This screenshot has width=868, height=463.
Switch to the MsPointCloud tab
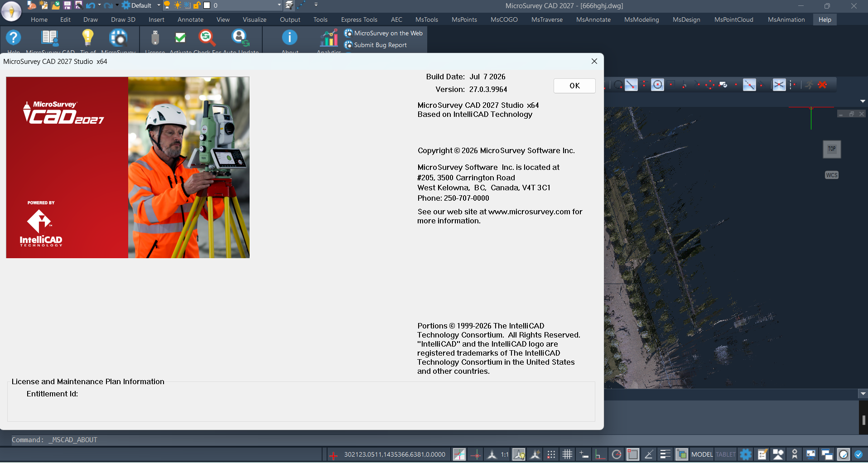click(x=733, y=19)
